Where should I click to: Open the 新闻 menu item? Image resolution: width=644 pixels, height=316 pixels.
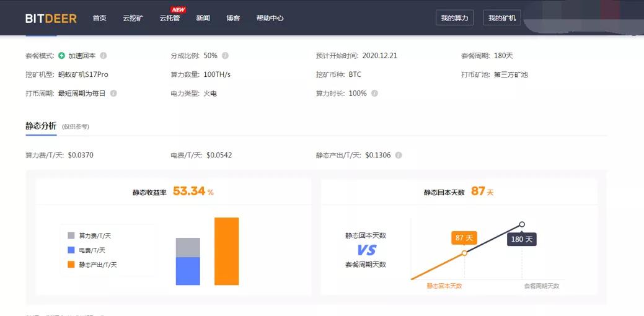pyautogui.click(x=203, y=18)
